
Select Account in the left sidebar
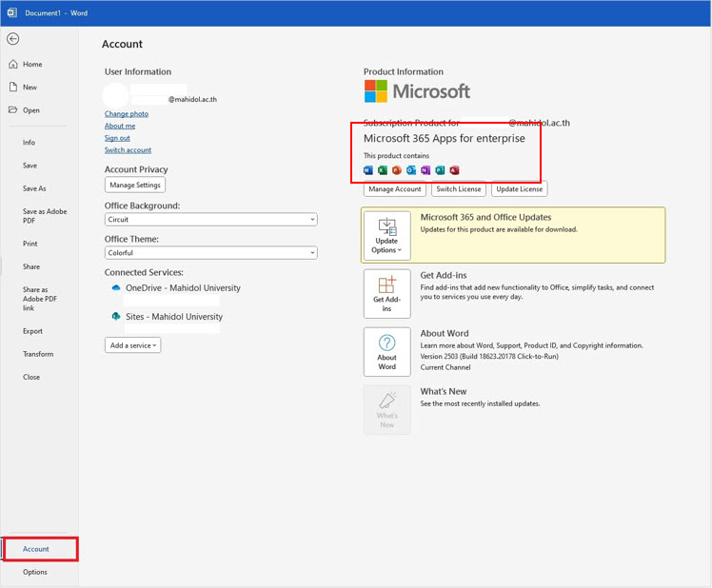pos(36,549)
